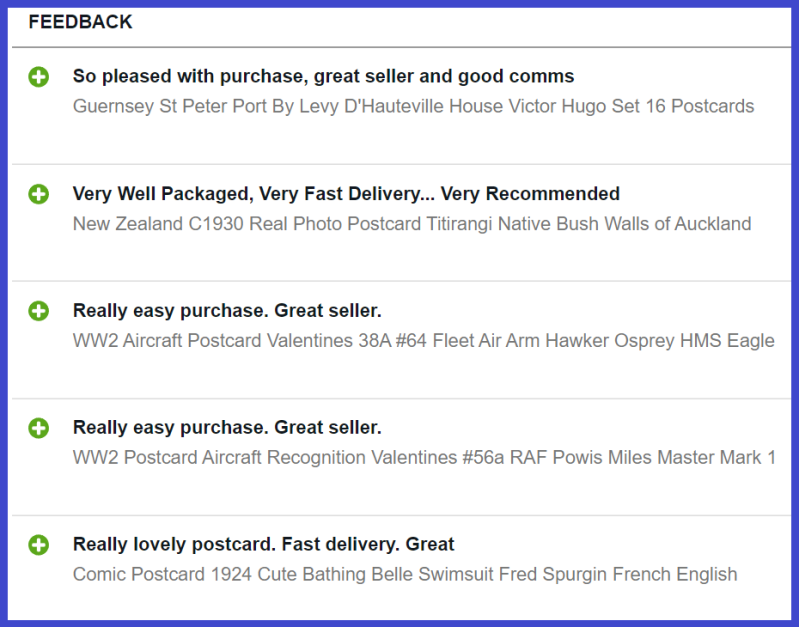Open the WW2 Fleet Air Arm Hawker Osprey listing

(x=423, y=341)
